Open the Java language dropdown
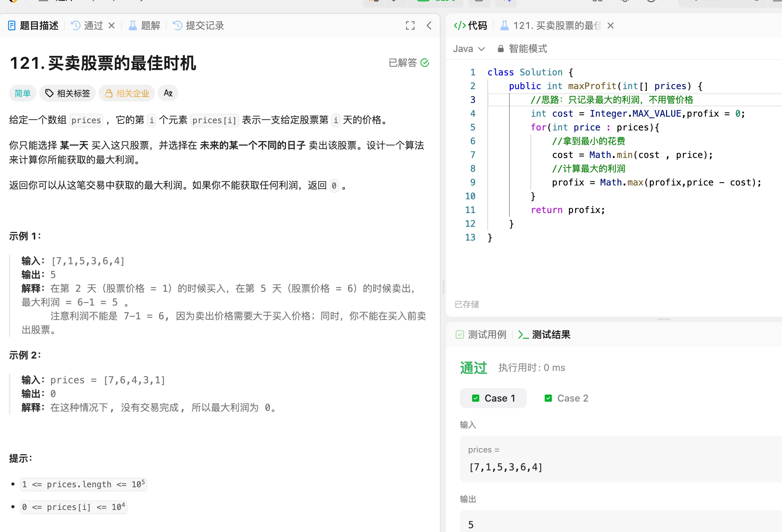The width and height of the screenshot is (782, 532). coord(469,49)
